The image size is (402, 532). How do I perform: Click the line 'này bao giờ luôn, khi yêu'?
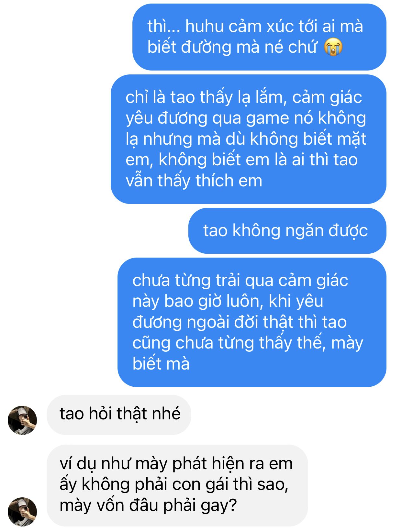click(x=228, y=301)
